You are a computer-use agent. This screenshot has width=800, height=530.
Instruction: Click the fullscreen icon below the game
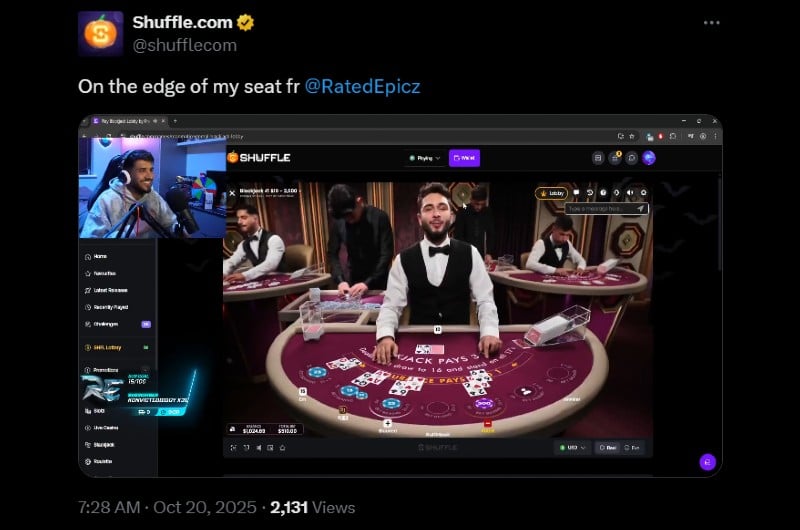233,448
